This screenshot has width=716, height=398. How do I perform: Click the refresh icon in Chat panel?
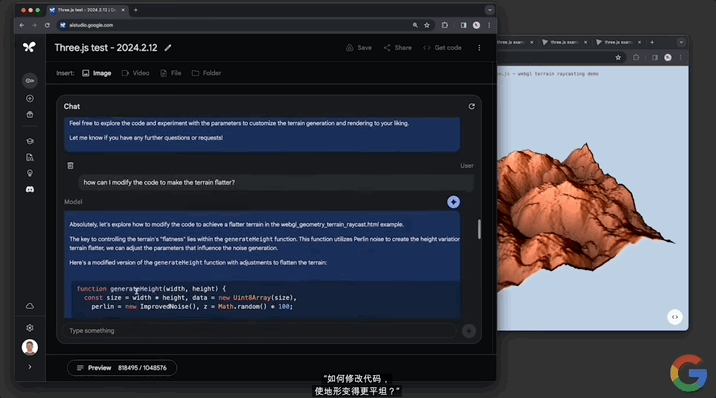coord(472,106)
